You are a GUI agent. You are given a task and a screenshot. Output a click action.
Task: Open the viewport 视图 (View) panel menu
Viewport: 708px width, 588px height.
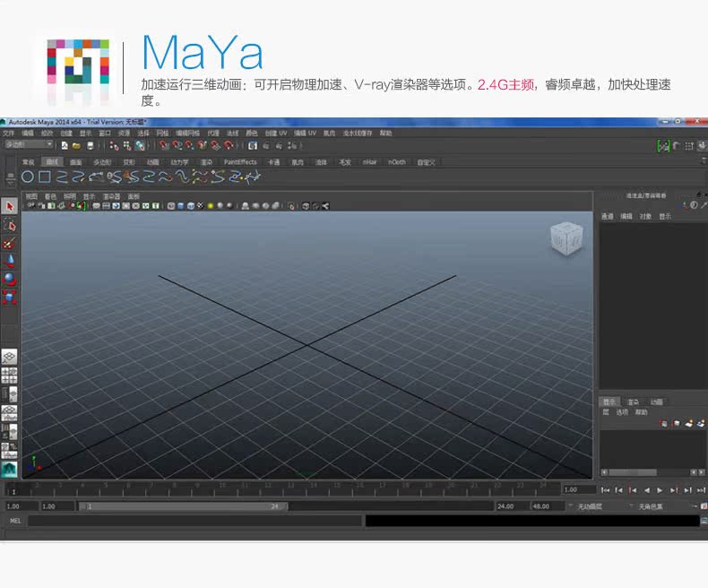[x=31, y=196]
